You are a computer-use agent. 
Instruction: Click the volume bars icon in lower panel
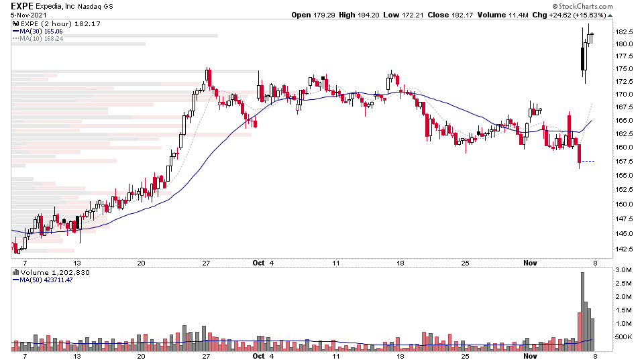coord(16,272)
